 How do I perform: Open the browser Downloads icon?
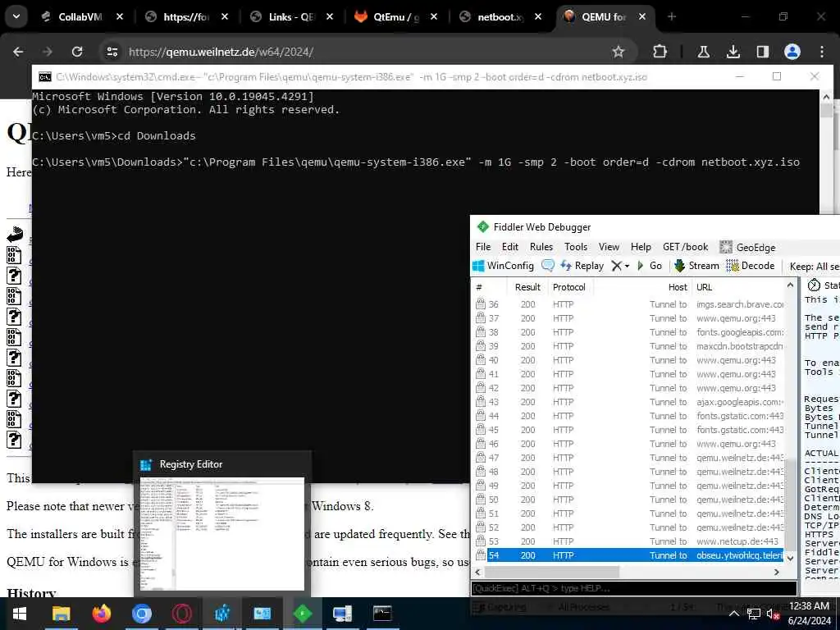(733, 52)
